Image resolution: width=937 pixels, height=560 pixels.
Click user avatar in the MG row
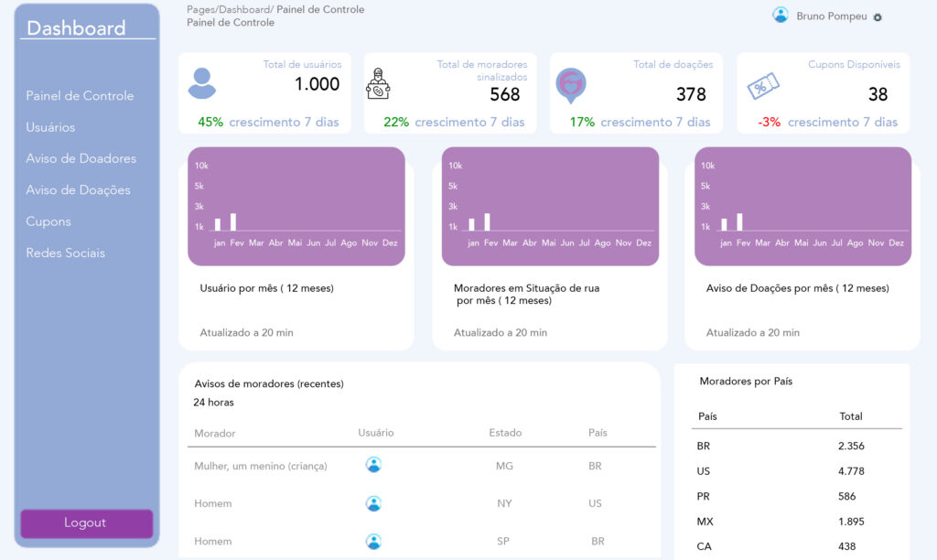(x=373, y=465)
